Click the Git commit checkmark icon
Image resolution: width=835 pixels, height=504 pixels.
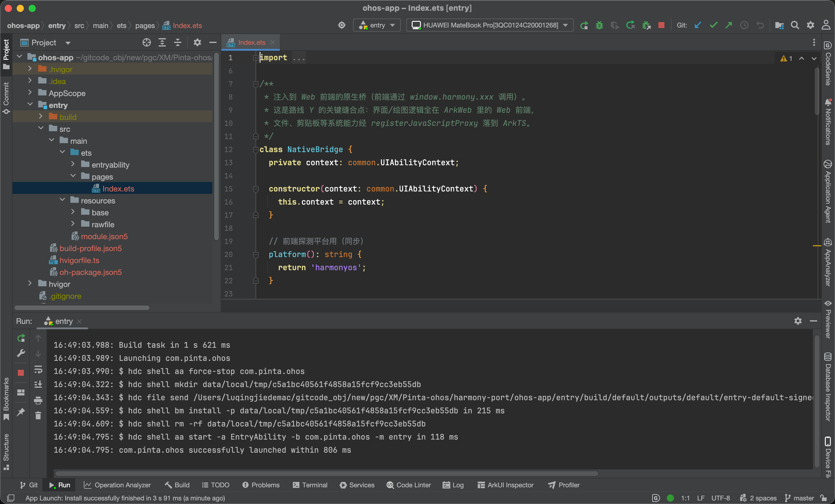point(713,25)
